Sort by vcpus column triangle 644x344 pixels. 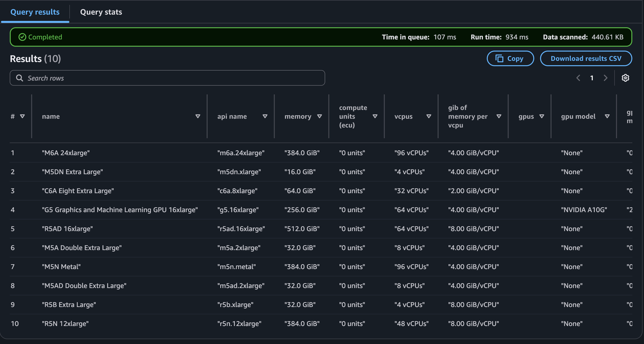point(429,117)
